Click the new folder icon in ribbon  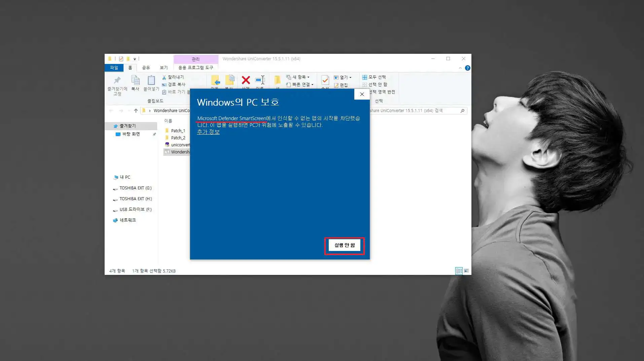click(277, 80)
